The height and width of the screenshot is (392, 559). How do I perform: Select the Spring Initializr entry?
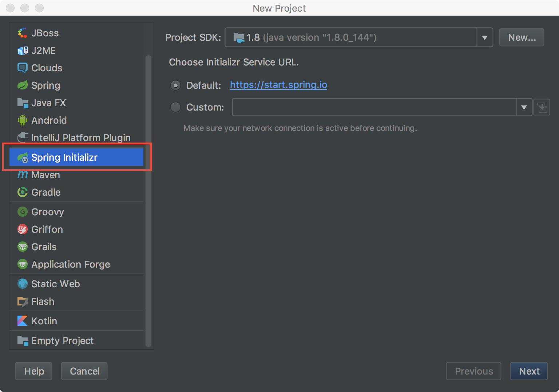coord(76,157)
